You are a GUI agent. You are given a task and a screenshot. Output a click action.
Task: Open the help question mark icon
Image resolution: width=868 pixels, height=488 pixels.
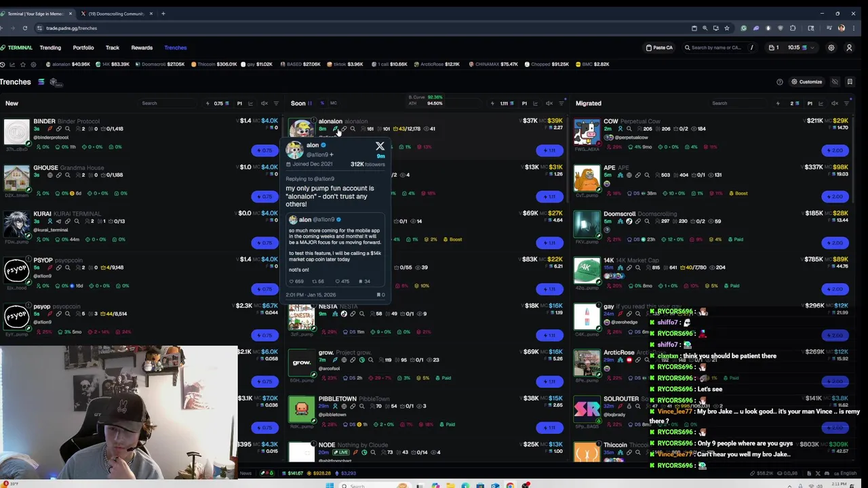coord(780,82)
